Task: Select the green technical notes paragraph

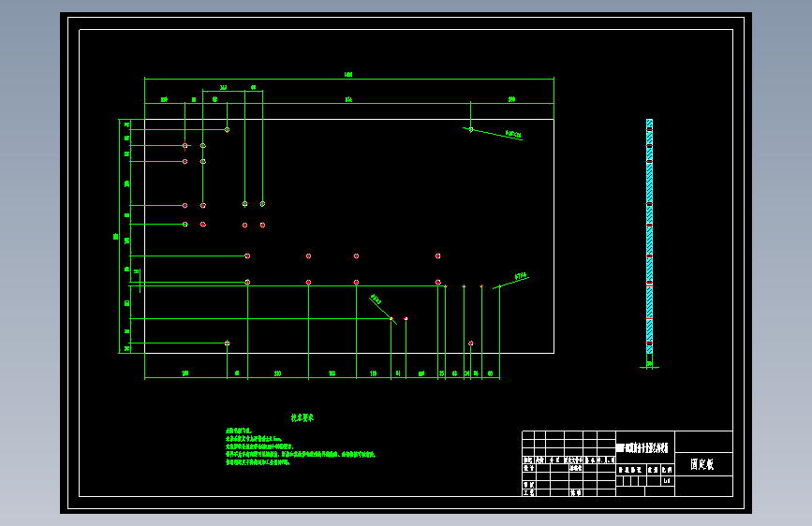Action: click(x=301, y=446)
